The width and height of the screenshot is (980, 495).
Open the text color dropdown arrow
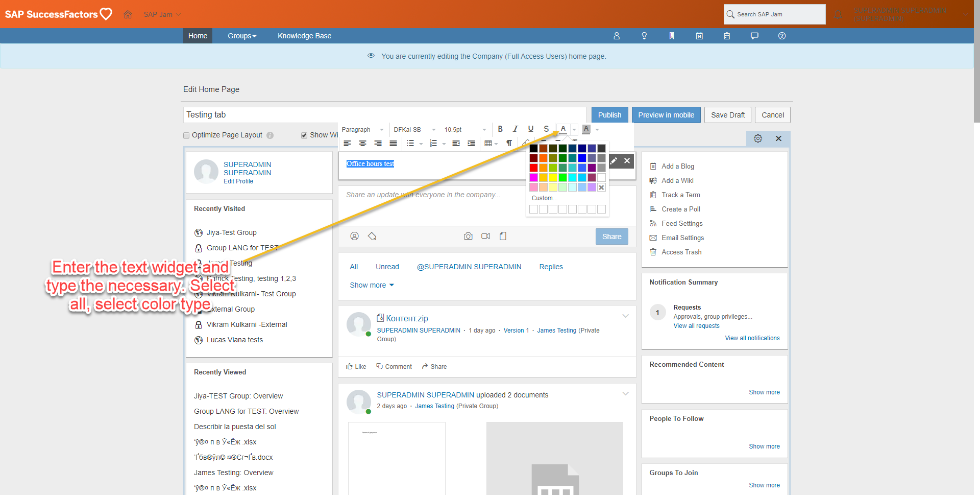(574, 130)
